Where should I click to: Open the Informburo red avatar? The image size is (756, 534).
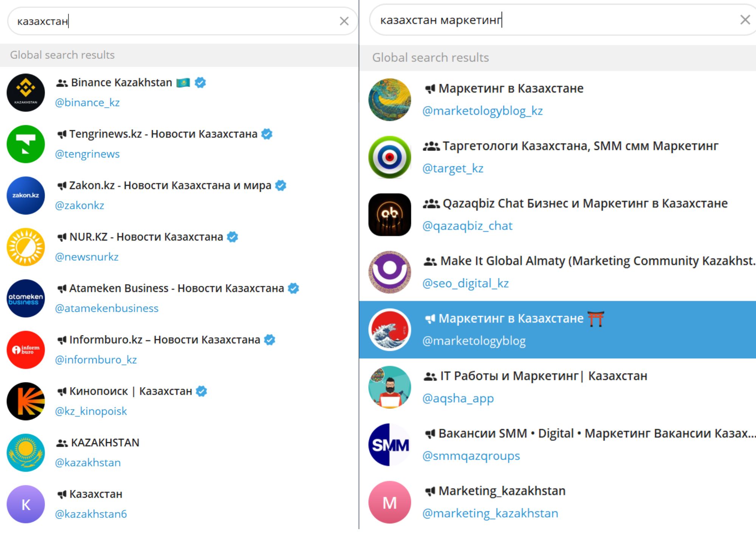click(26, 350)
